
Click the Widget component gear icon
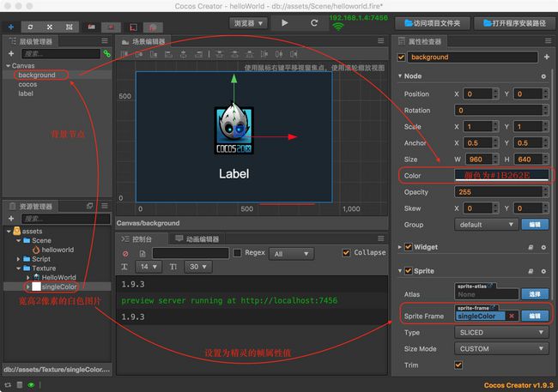pyautogui.click(x=543, y=247)
